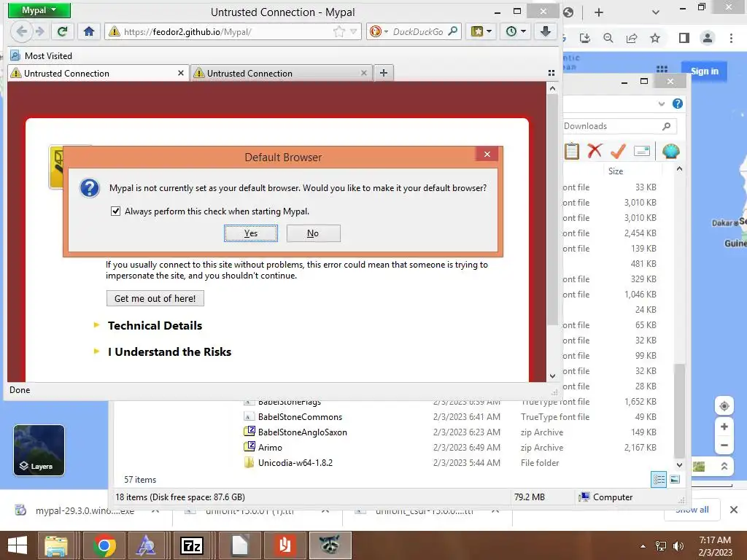Click the shell icon in file manager toolbar
This screenshot has height=560, width=747.
671,152
